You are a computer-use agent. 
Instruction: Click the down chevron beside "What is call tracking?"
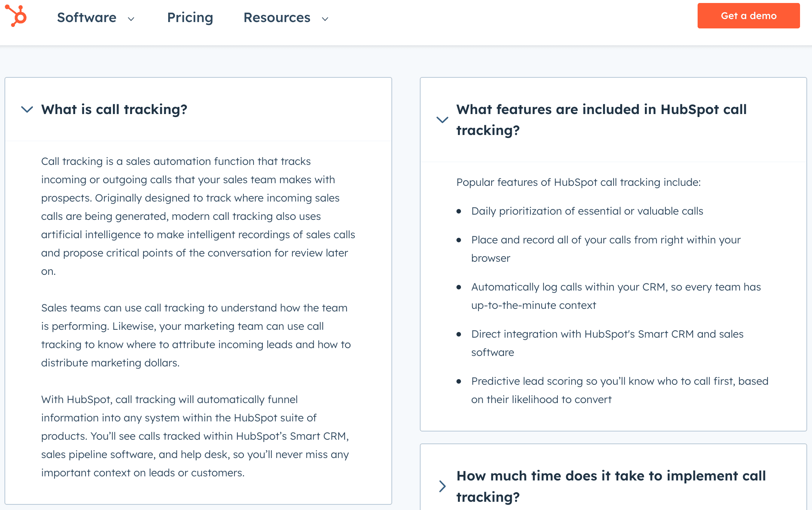[x=27, y=110]
